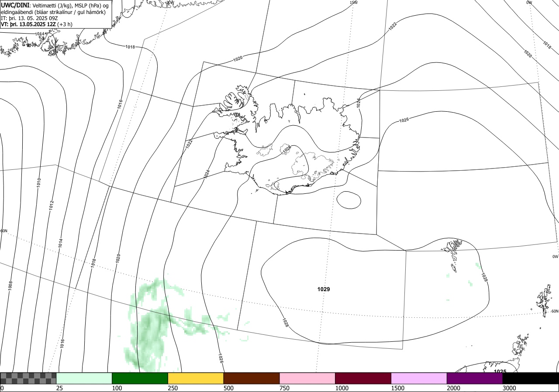This screenshot has height=392, width=559.
Task: Select the black above-3000 legend swatch
Action: (531, 378)
